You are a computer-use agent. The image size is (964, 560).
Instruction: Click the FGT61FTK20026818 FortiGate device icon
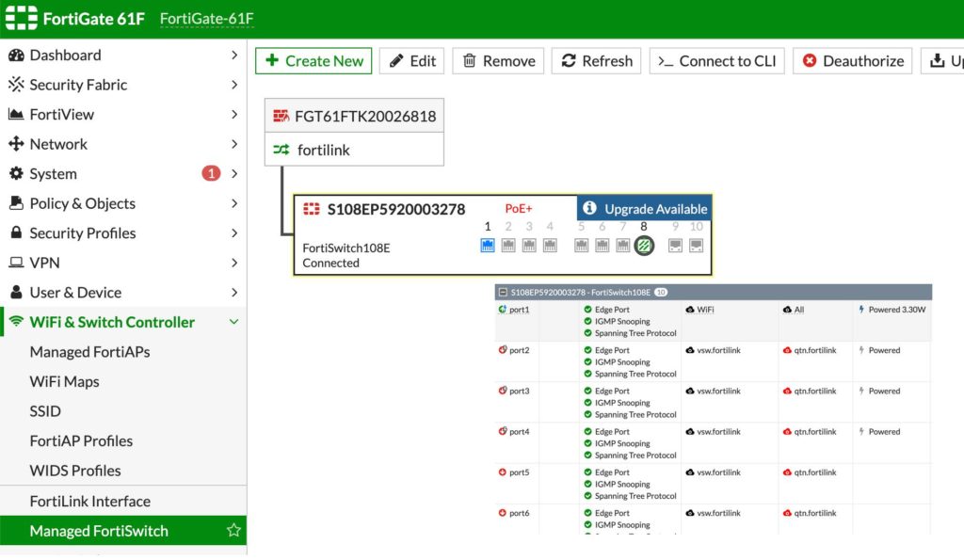click(281, 116)
